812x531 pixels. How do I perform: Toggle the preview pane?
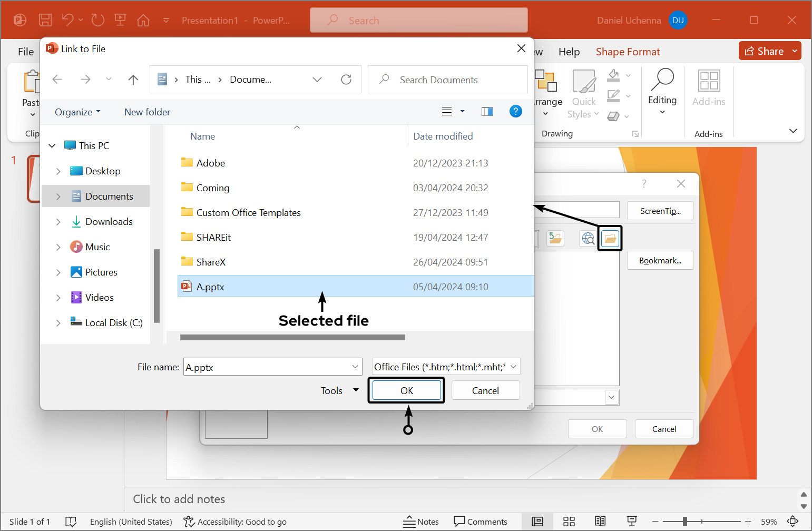point(487,111)
